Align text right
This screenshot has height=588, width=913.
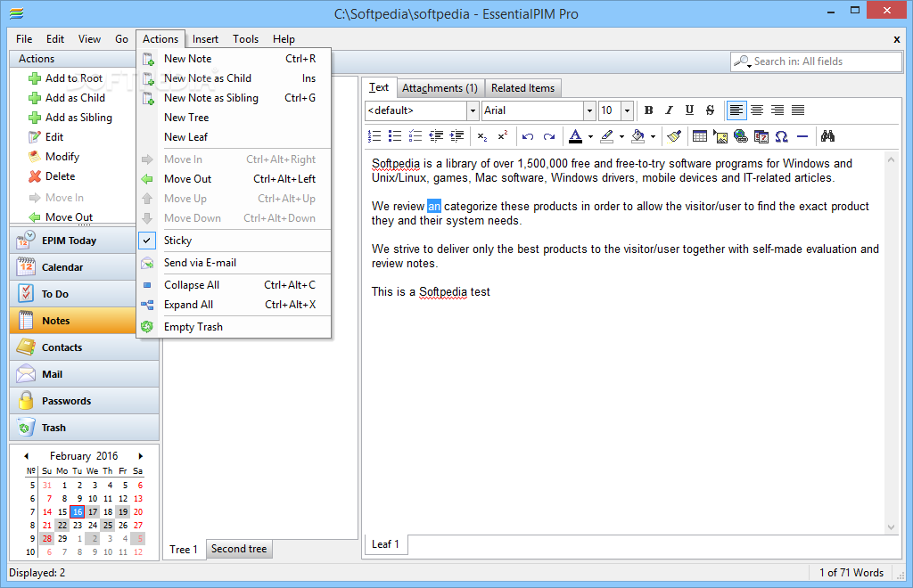pyautogui.click(x=777, y=110)
